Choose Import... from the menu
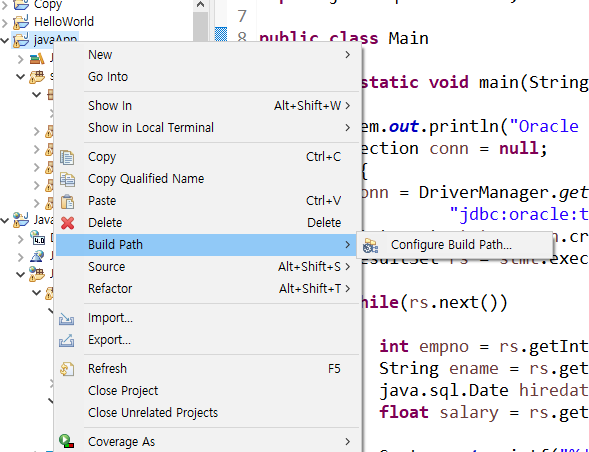The width and height of the screenshot is (589, 452). coord(208,318)
